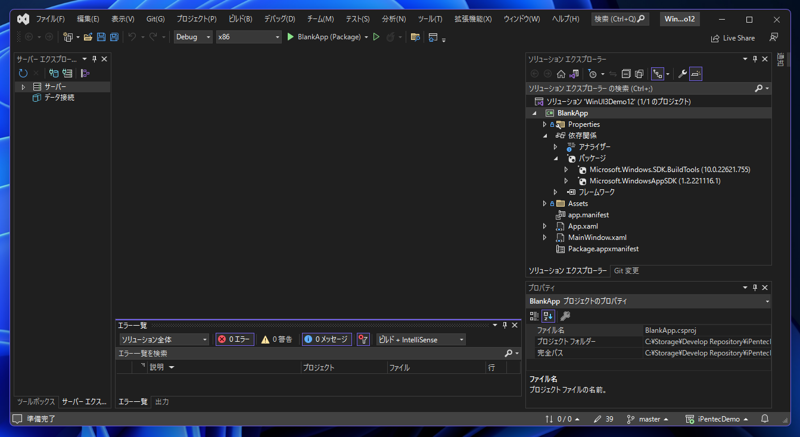The image size is (800, 437).
Task: Toggle Preview Selected Items button
Action: (695, 74)
